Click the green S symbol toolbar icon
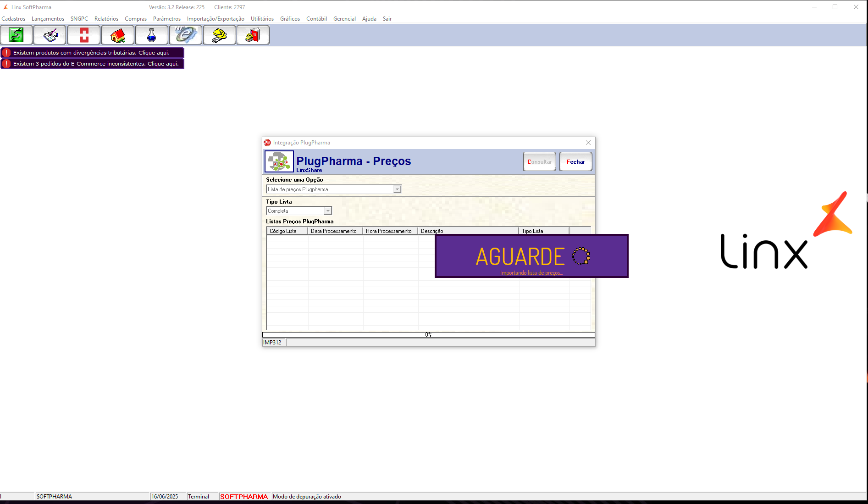Viewport: 868px width, 504px height. 17,35
